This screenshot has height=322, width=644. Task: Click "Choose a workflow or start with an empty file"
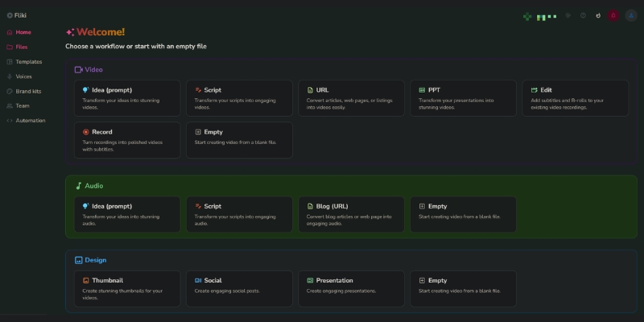(136, 47)
